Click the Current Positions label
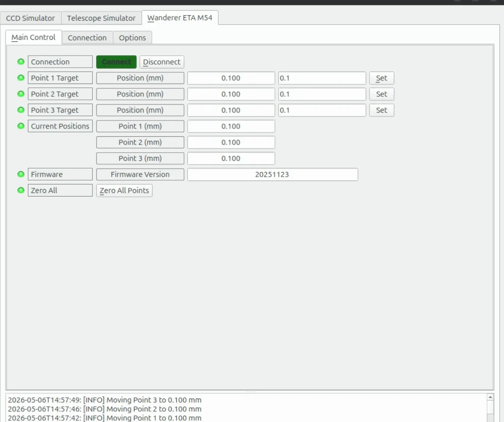Screen dimensions: 504x422 (x=60, y=126)
